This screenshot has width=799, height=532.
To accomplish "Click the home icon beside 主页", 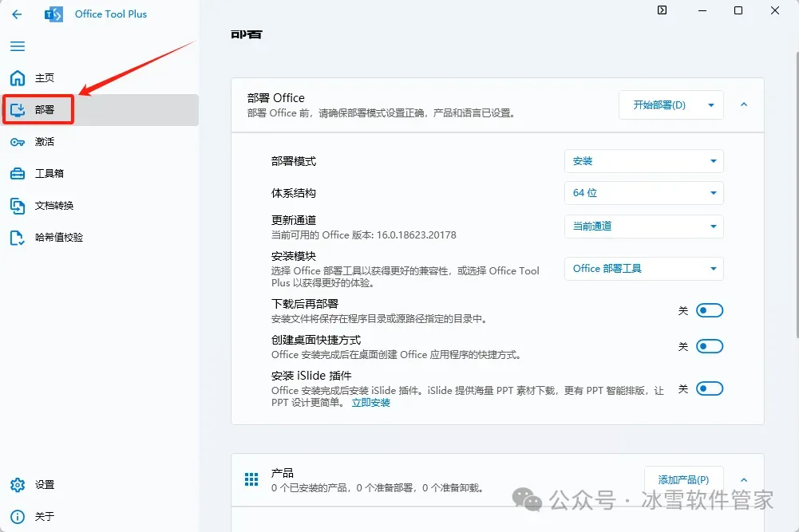I will point(18,78).
